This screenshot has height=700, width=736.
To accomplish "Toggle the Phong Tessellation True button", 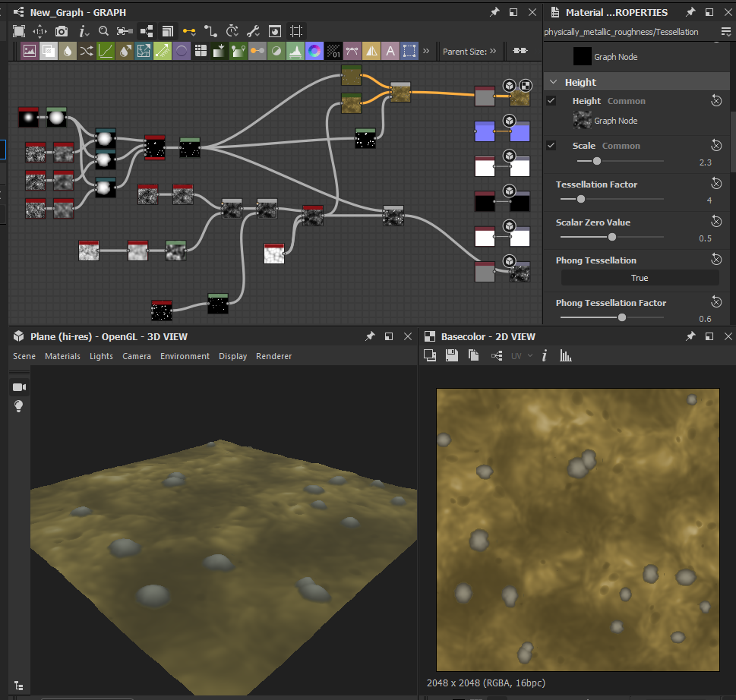I will pos(640,278).
